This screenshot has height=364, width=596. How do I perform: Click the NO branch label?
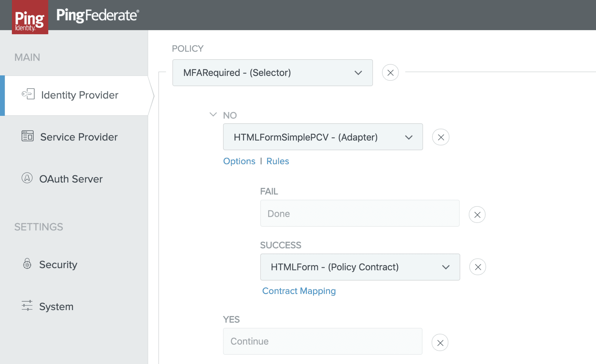(230, 115)
